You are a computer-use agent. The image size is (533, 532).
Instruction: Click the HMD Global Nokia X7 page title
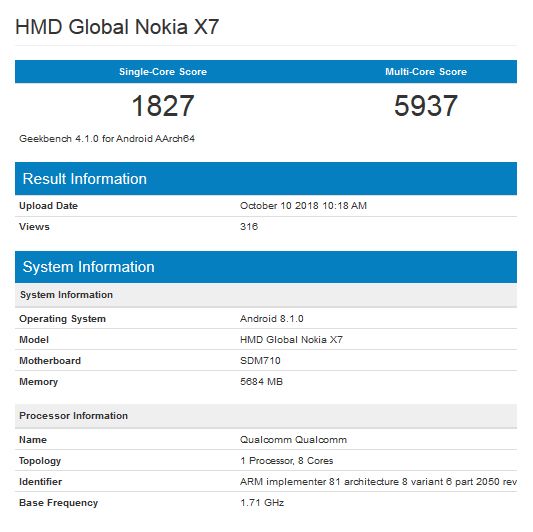click(117, 27)
